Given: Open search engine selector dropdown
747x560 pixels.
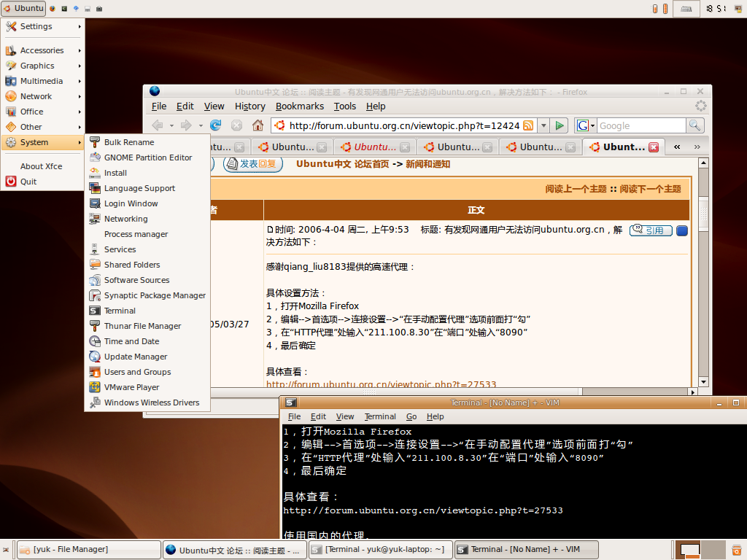Looking at the screenshot, I should pyautogui.click(x=586, y=125).
